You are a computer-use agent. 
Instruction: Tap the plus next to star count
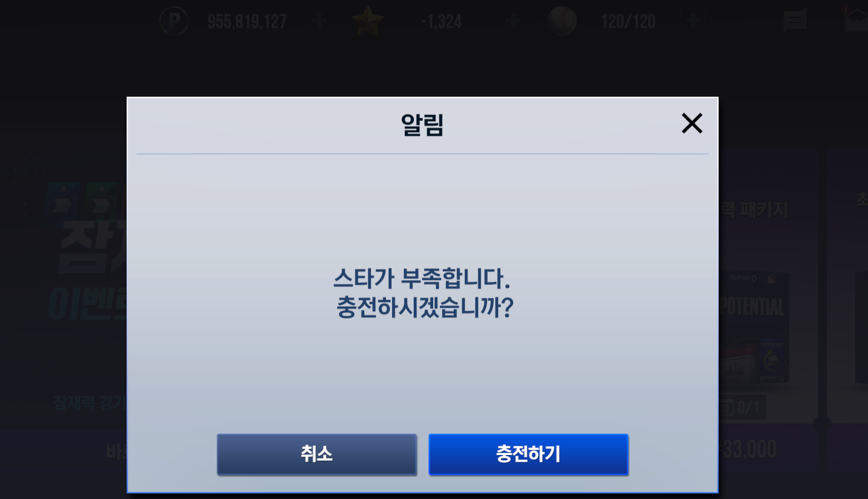pos(513,22)
